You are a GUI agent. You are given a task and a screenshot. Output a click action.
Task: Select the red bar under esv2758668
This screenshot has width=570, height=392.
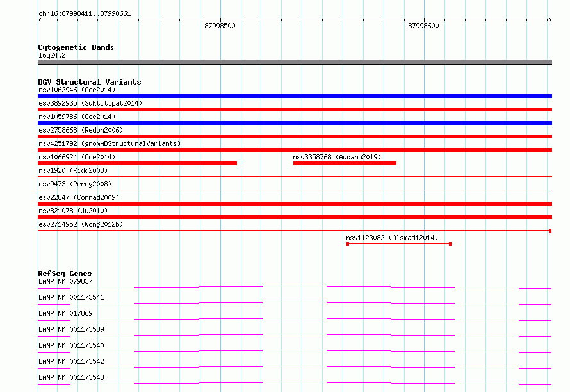[x=295, y=136]
